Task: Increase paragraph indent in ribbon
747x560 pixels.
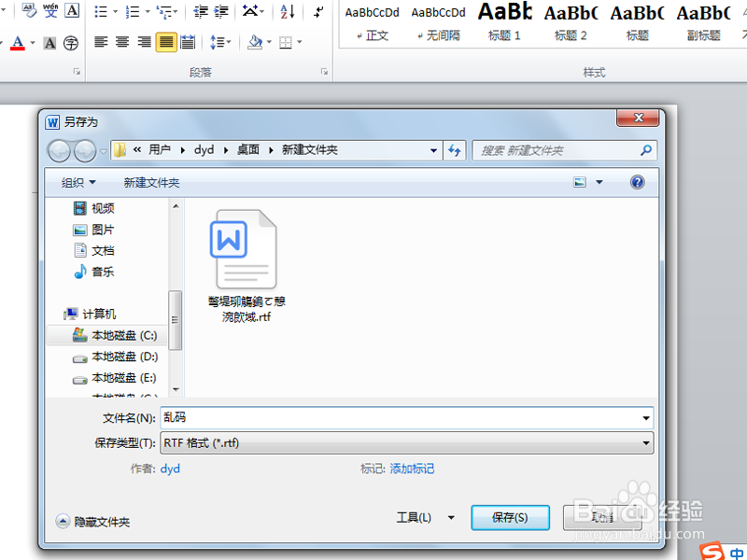Action: point(221,11)
